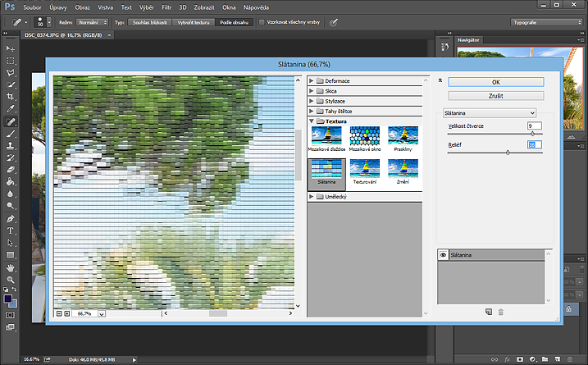Expand the Skica filter folder

(312, 91)
